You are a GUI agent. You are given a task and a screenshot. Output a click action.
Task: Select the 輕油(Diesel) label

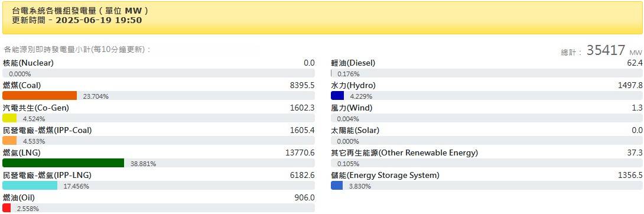coord(353,63)
